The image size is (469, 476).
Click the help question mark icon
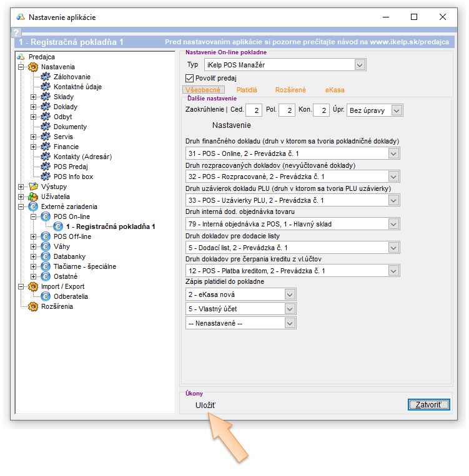(x=17, y=32)
